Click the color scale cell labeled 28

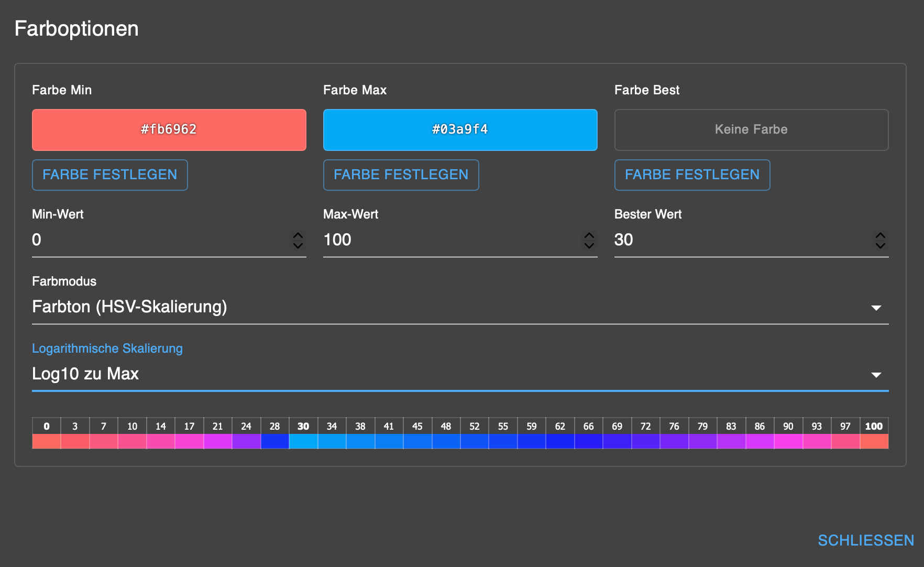coord(275,433)
